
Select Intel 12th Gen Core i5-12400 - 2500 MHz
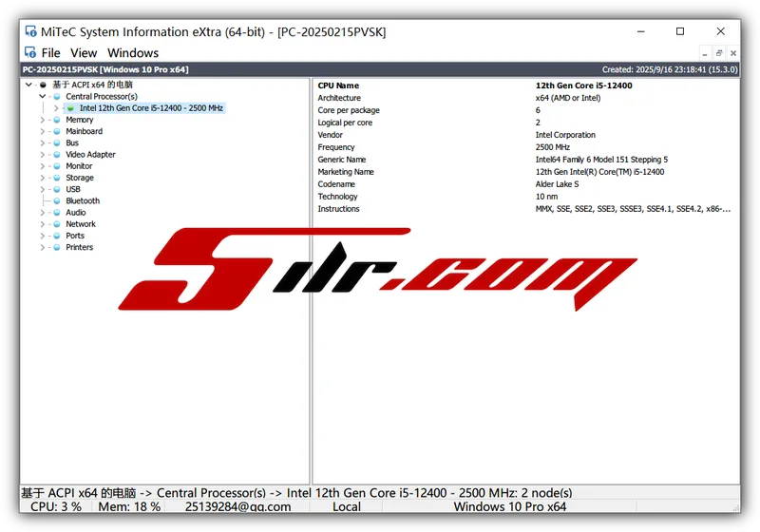pos(151,108)
